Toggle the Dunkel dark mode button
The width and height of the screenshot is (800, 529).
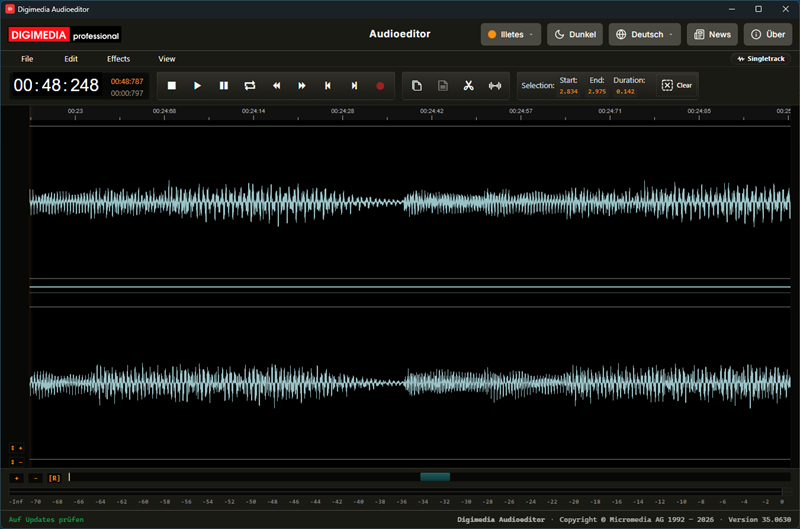click(x=575, y=35)
